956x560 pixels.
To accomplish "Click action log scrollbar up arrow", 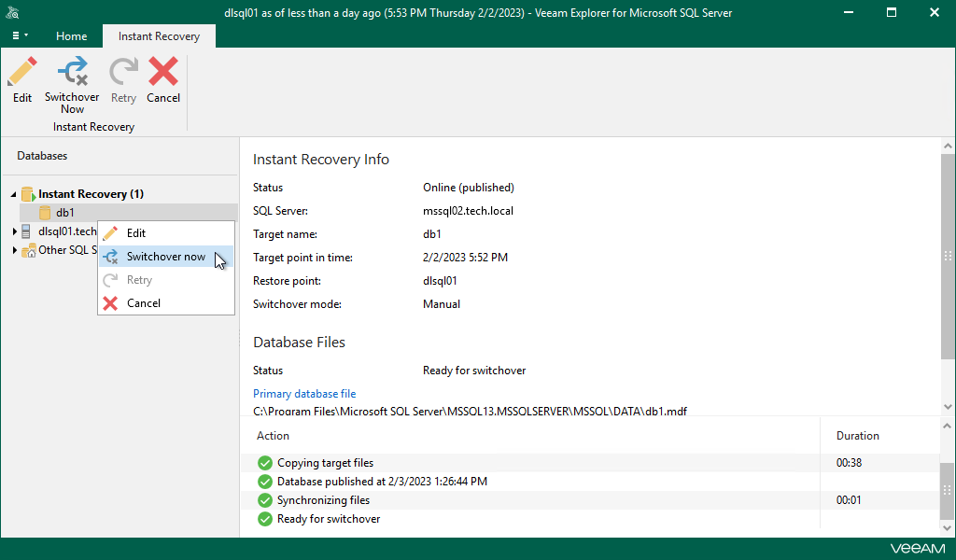I will tap(948, 426).
